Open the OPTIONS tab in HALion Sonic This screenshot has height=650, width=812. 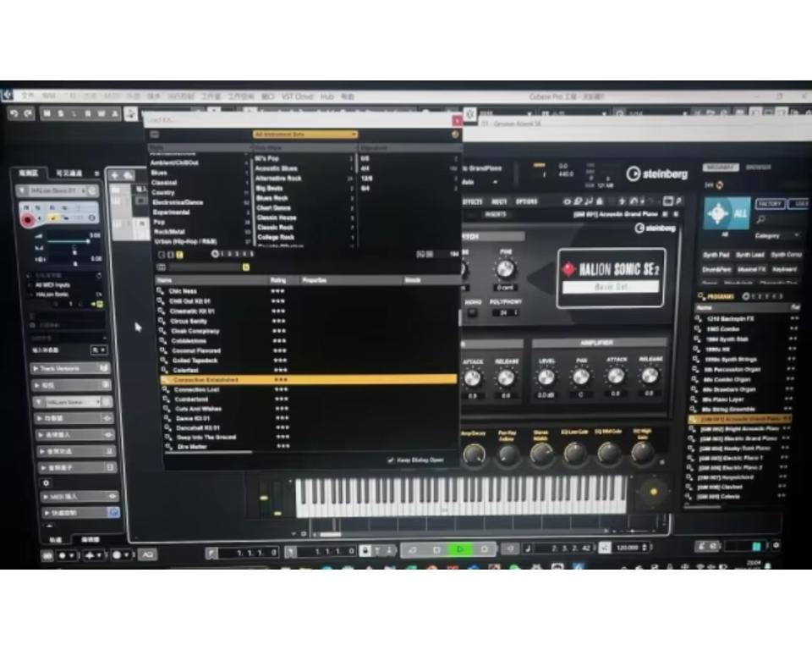coord(527,201)
